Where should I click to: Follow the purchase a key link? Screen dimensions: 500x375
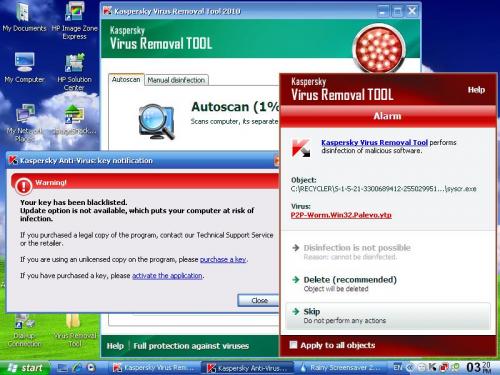(x=223, y=259)
